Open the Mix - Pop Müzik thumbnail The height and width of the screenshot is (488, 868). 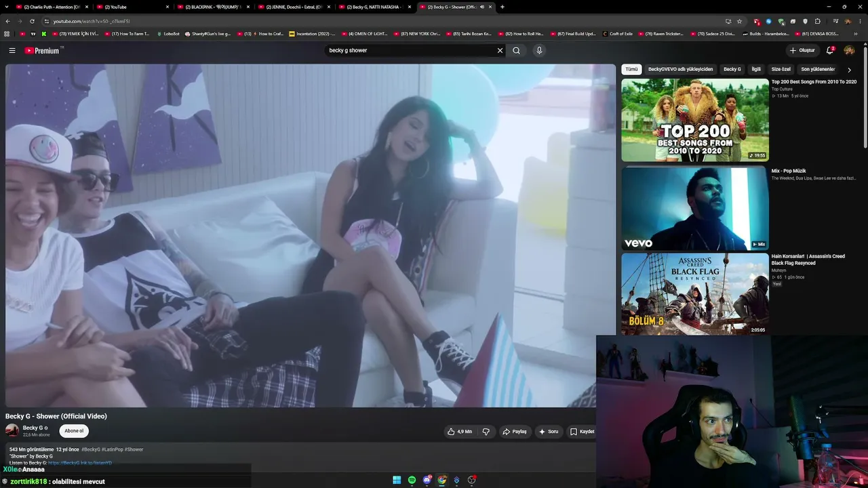pyautogui.click(x=695, y=208)
